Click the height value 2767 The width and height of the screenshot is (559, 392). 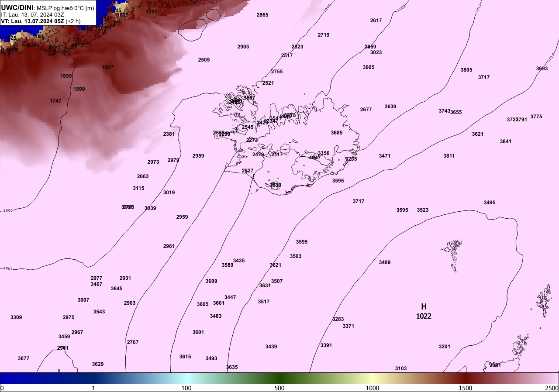133,342
